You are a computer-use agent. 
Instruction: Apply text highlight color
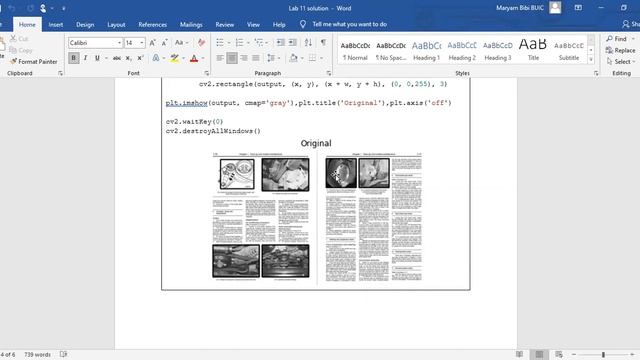(175, 58)
